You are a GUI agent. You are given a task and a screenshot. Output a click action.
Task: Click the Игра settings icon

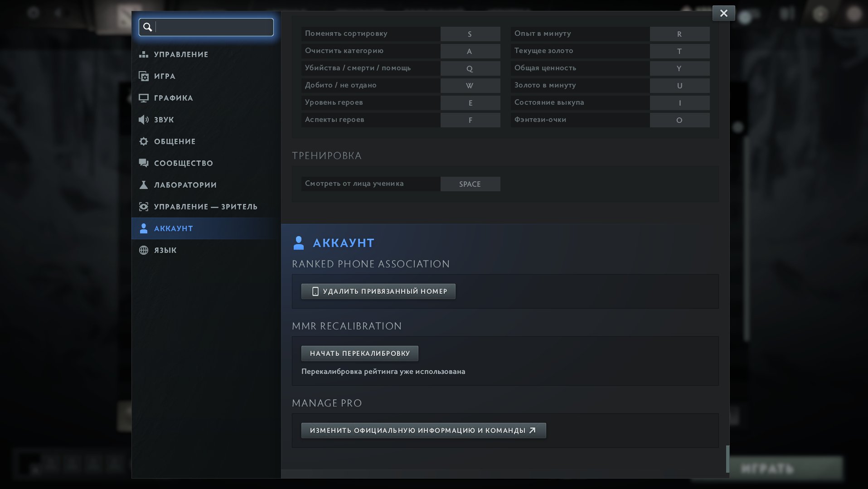tap(144, 76)
